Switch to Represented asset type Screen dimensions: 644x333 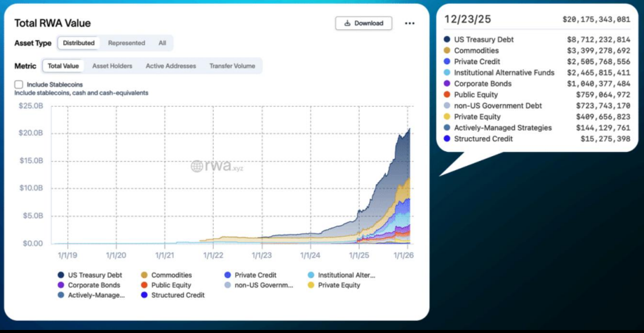tap(126, 43)
